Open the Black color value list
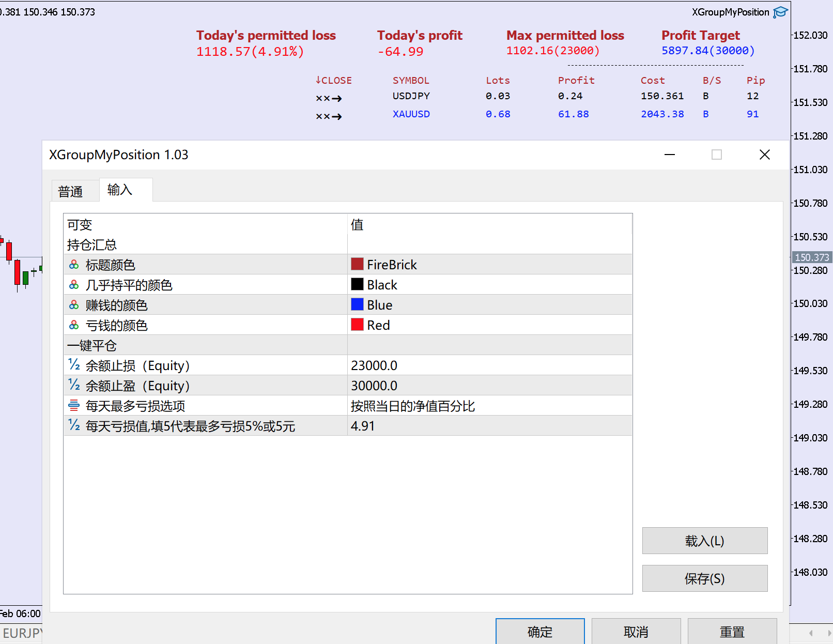The height and width of the screenshot is (644, 833). tap(488, 285)
